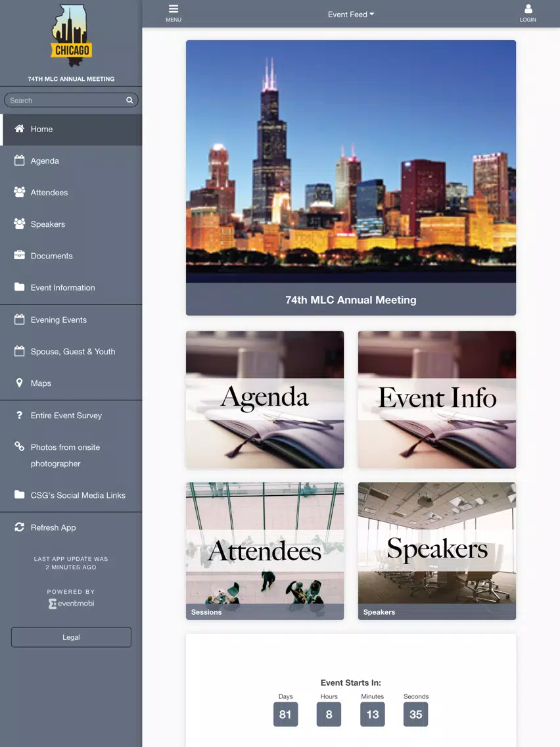The height and width of the screenshot is (747, 560).
Task: Click the Refresh App arrows icon
Action: (20, 527)
